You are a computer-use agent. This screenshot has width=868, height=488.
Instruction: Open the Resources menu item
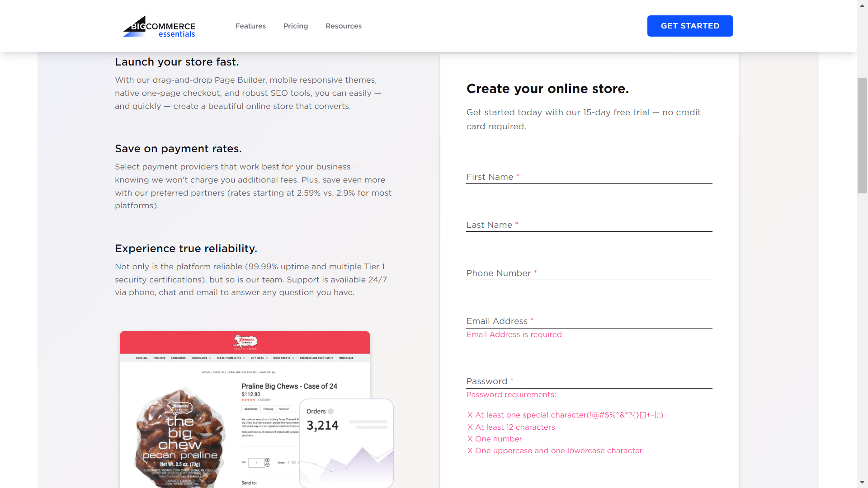(x=344, y=26)
